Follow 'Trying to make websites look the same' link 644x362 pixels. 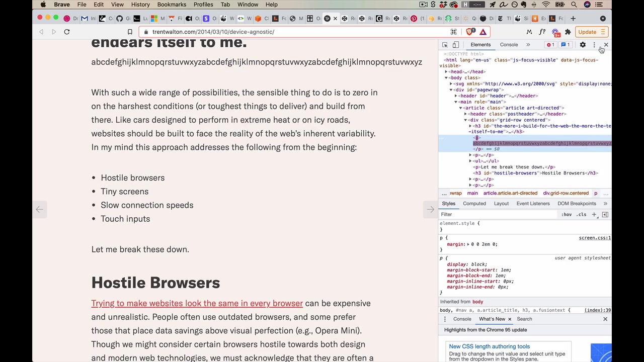click(197, 303)
